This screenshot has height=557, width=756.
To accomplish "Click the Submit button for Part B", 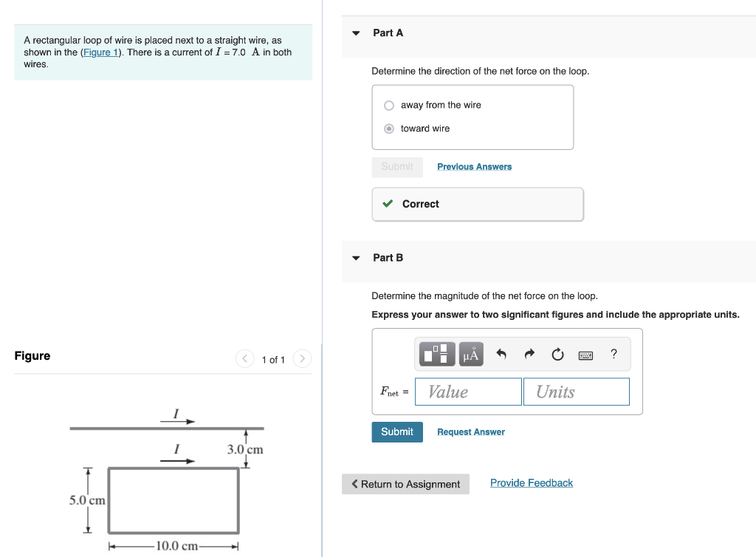I will pyautogui.click(x=397, y=431).
